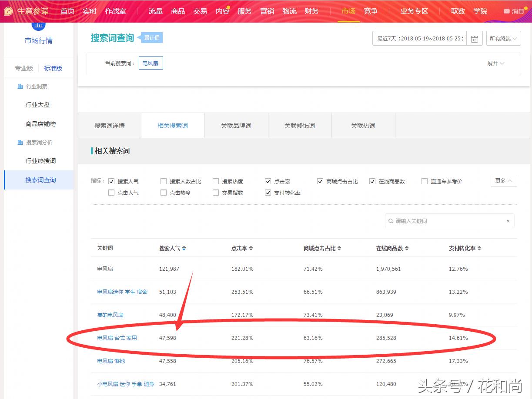Viewport: 532px width, 399px height.
Task: Collapse the 更多 metrics section
Action: (x=503, y=180)
